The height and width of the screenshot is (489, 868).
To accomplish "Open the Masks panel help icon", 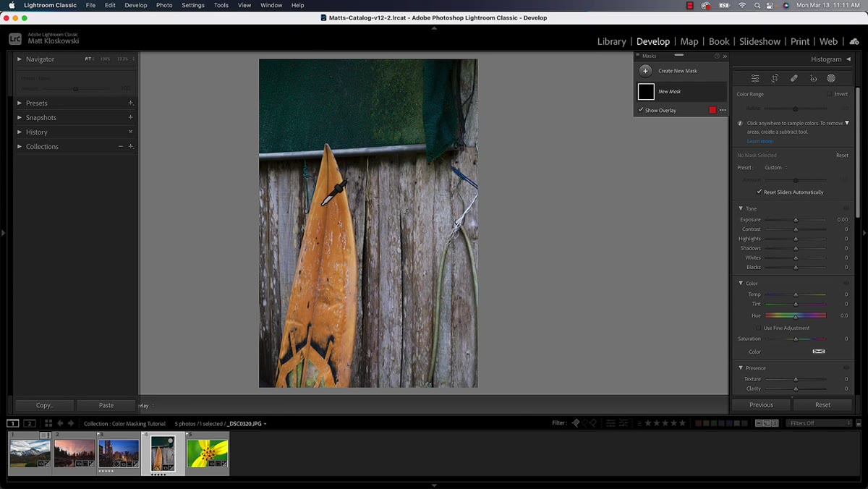I will tap(717, 56).
